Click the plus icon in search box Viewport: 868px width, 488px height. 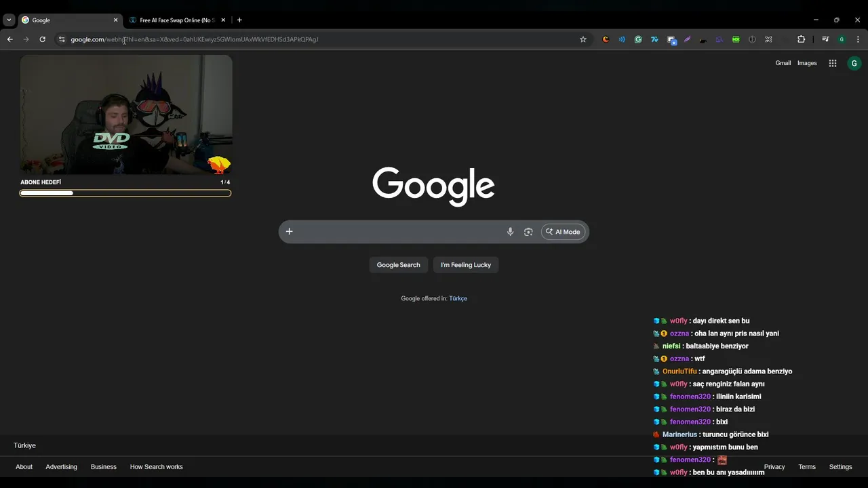[x=289, y=232]
